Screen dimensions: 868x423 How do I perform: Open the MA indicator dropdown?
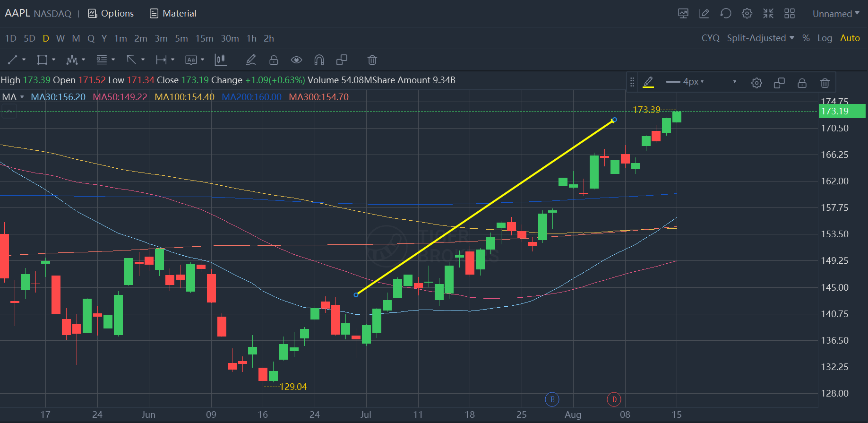click(x=13, y=97)
